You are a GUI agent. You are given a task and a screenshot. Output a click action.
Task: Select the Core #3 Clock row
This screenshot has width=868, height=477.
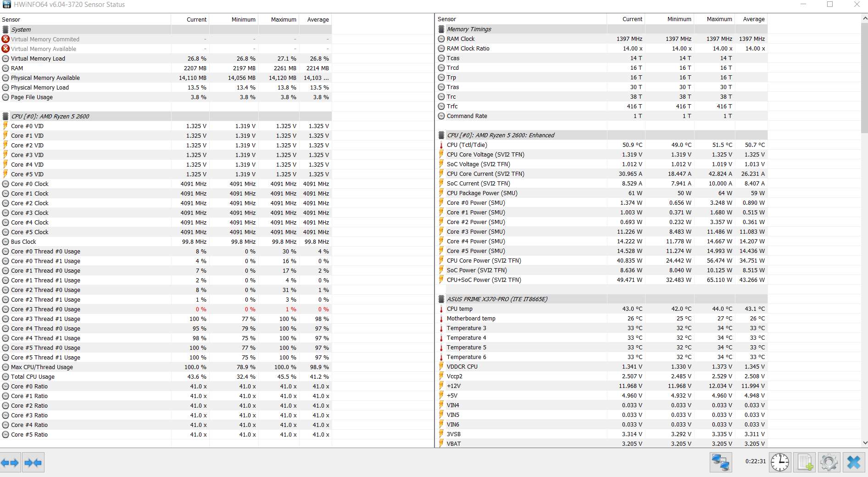click(166, 213)
